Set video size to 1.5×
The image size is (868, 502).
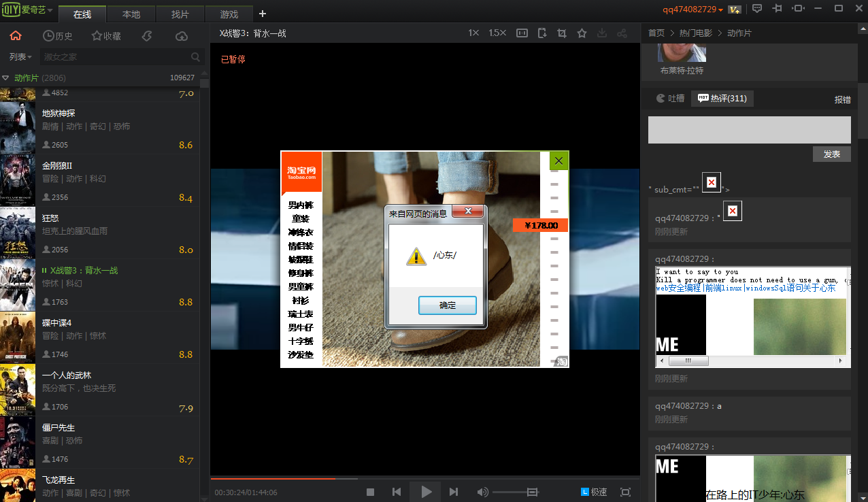point(497,33)
